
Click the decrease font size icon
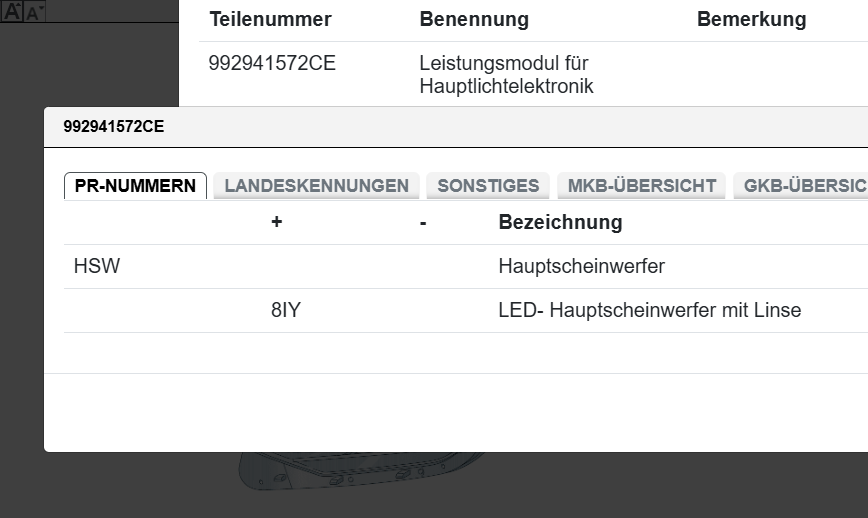tap(34, 13)
